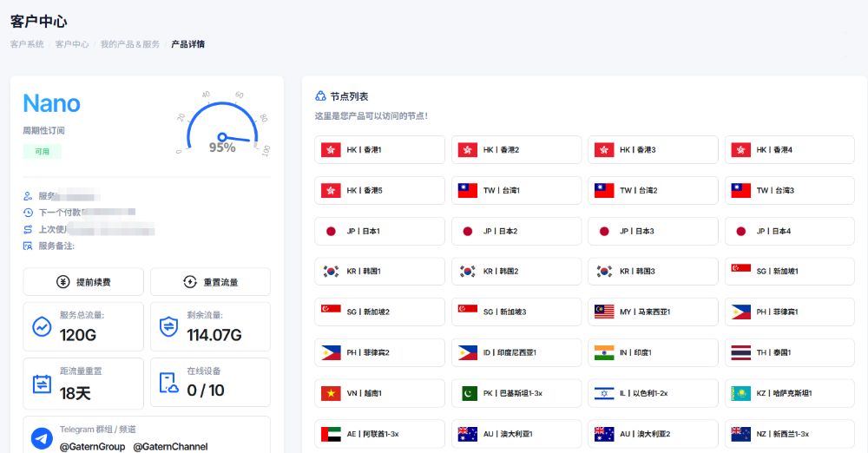Click the Hong Kong flag on HK 香港1

tap(331, 150)
